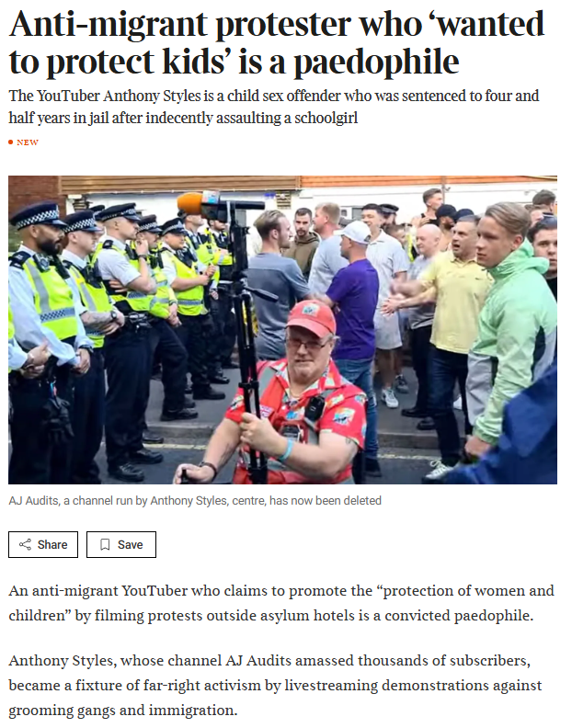
Task: Click the orange microphone on the camera rig
Action: (190, 203)
